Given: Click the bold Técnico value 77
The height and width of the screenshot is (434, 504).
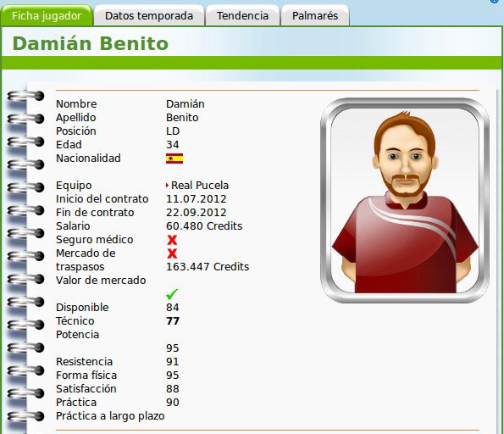Looking at the screenshot, I should coord(173,321).
